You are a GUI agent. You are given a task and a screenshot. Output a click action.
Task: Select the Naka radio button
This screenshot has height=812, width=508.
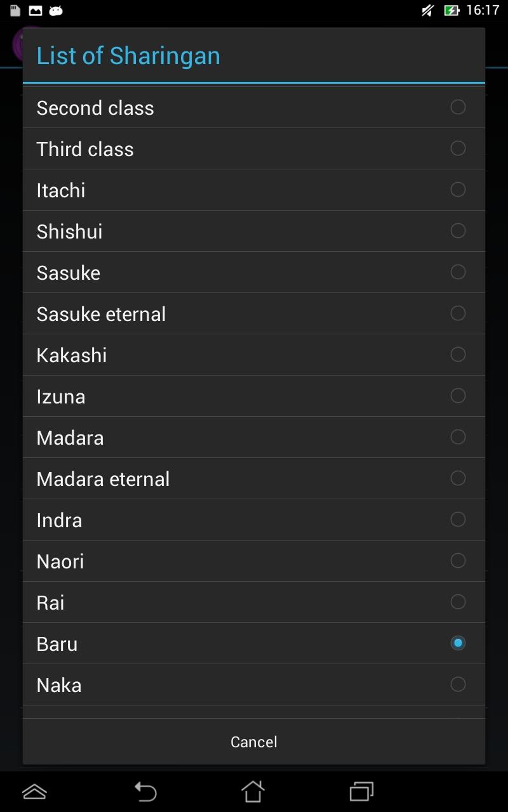click(x=458, y=684)
